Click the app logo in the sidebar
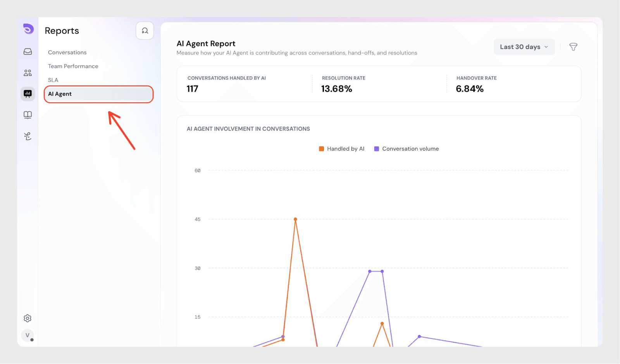The height and width of the screenshot is (364, 620). click(x=28, y=29)
